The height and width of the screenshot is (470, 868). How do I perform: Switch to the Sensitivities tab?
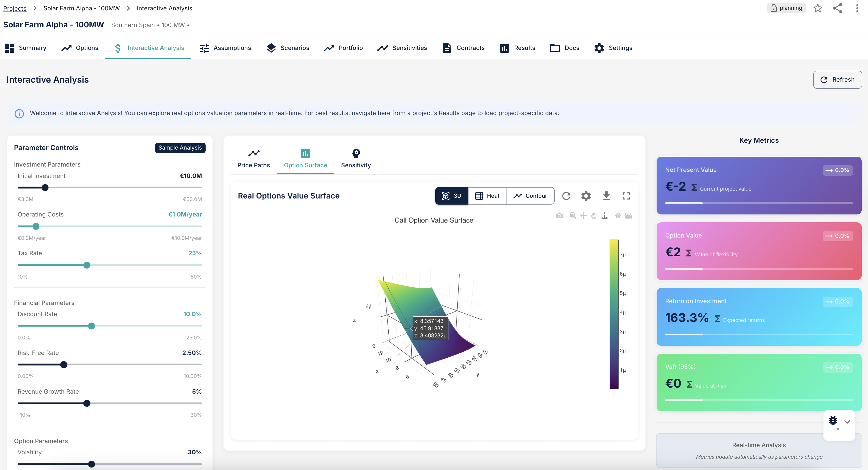pos(402,48)
